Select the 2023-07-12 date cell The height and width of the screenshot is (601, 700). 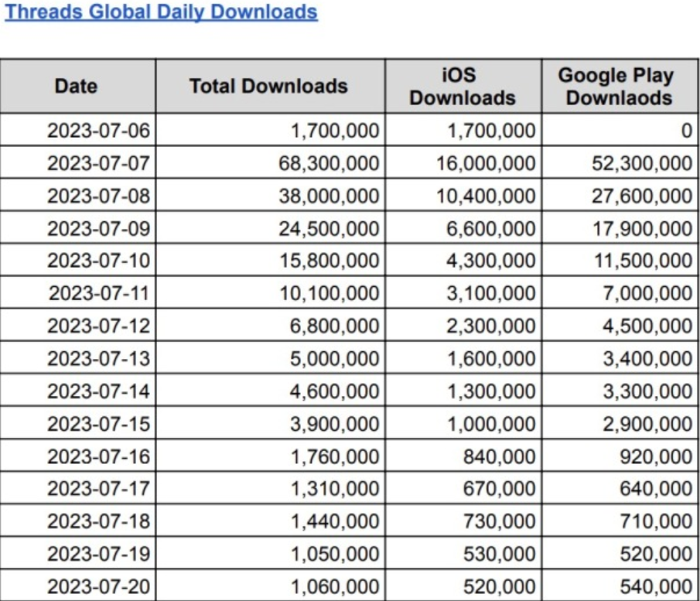(x=78, y=325)
